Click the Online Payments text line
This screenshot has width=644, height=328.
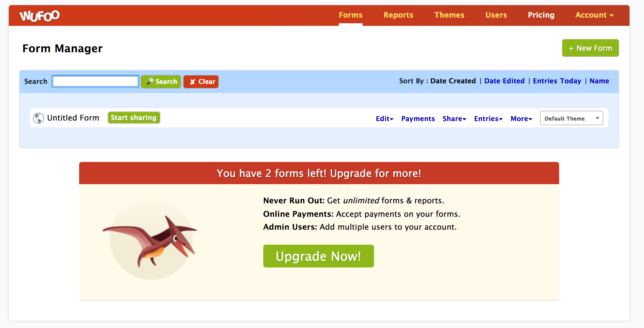pos(362,214)
